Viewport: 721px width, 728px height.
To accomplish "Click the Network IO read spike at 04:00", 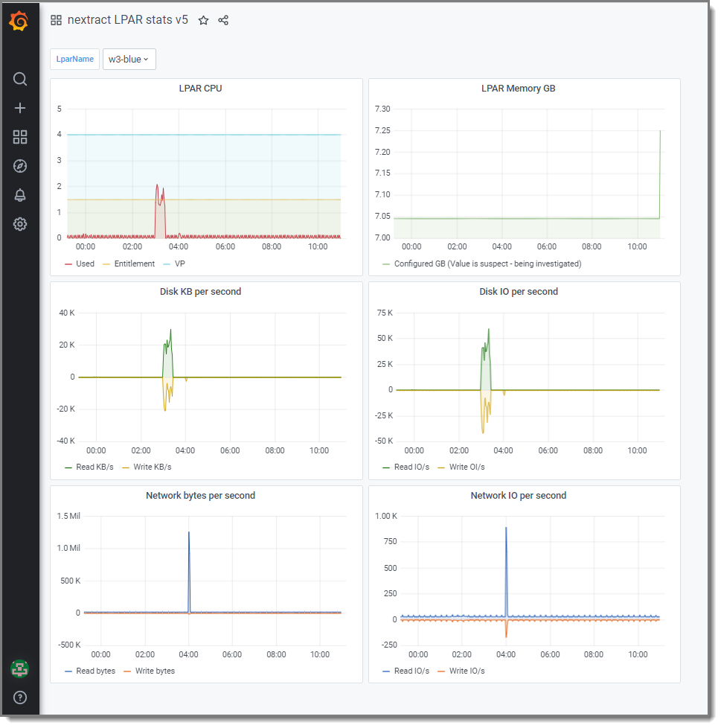I will coord(506,571).
